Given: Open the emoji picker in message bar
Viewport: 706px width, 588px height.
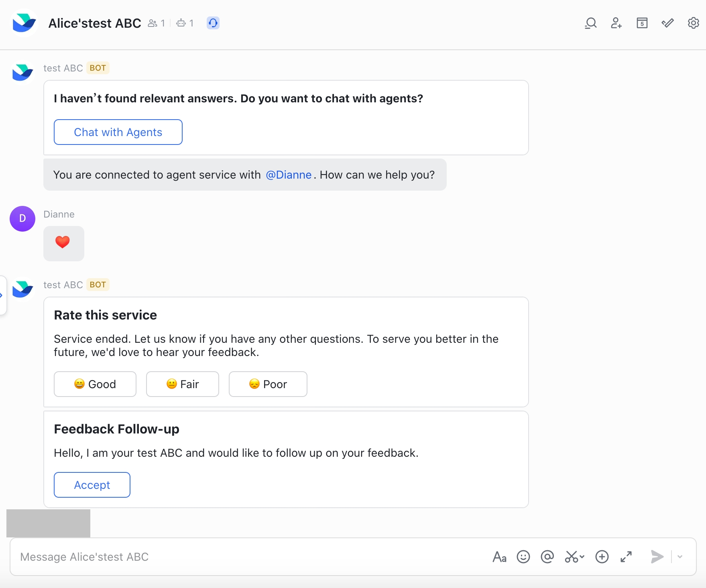Looking at the screenshot, I should (x=523, y=557).
